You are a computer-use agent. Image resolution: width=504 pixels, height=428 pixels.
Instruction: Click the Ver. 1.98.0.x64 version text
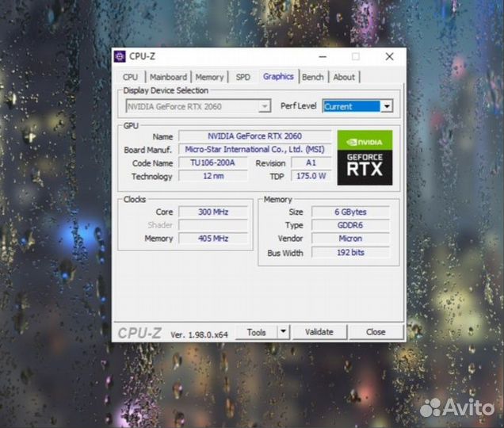(199, 334)
